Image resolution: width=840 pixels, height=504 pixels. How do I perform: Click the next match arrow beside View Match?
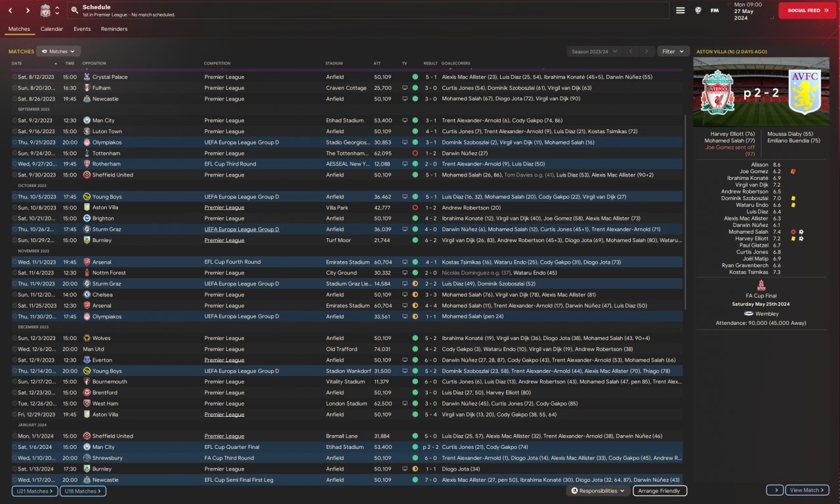point(774,490)
